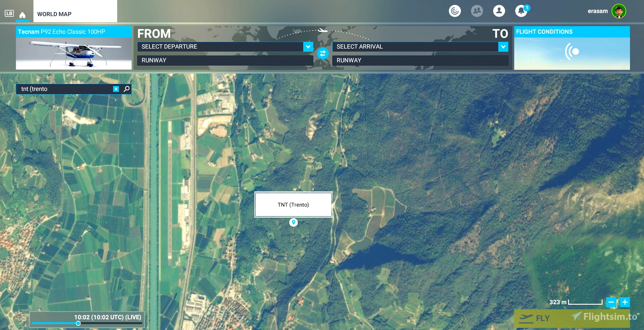This screenshot has width=644, height=330.
Task: Click the 323 m map scale label
Action: tap(558, 302)
